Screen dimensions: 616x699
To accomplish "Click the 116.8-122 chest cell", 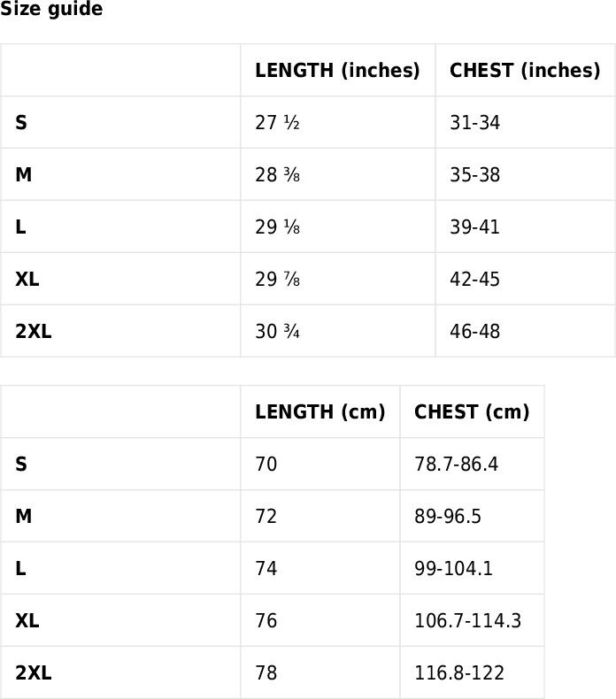I will (472, 672).
